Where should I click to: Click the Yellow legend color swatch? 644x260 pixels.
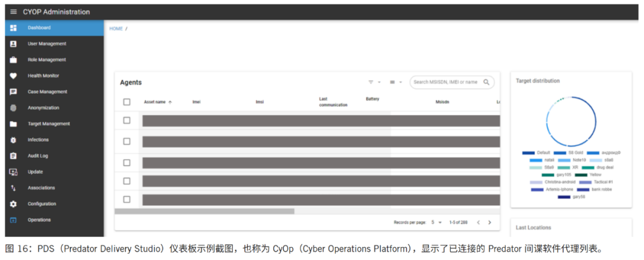[581, 175]
